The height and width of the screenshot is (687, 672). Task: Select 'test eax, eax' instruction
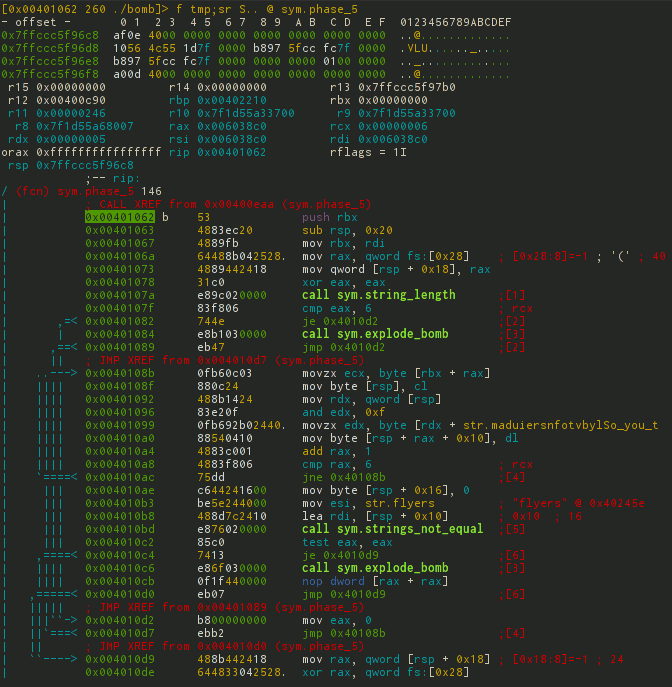pyautogui.click(x=347, y=542)
